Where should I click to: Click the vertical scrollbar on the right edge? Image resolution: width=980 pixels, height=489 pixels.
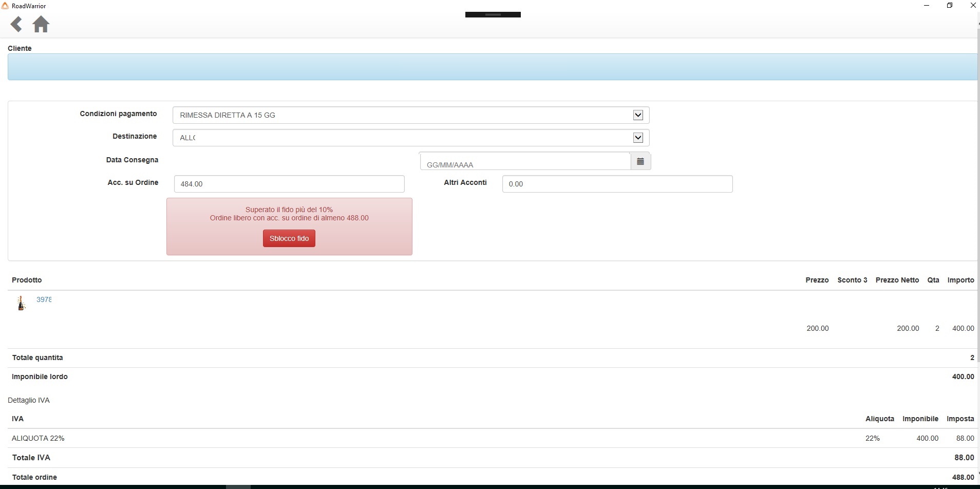click(978, 205)
